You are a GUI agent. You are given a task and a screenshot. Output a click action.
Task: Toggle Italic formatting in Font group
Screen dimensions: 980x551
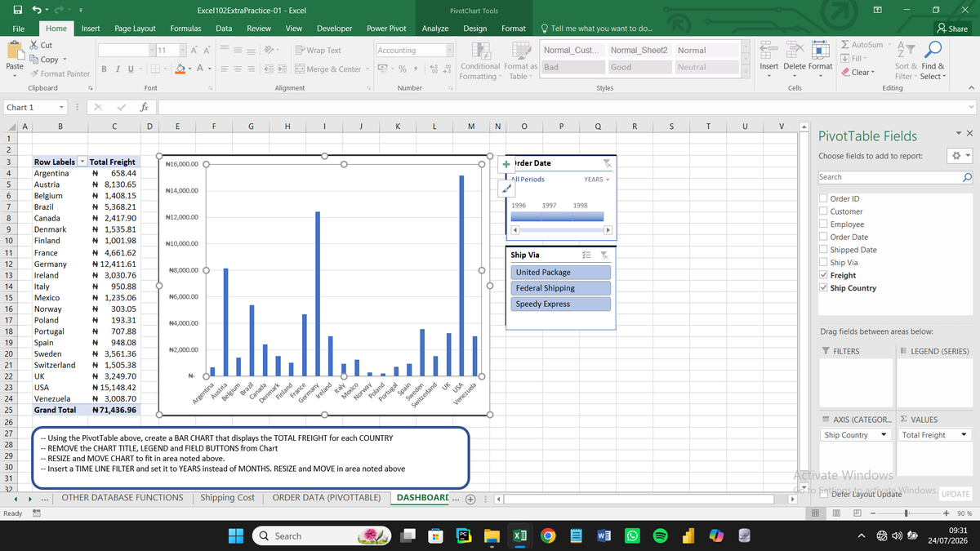coord(118,69)
